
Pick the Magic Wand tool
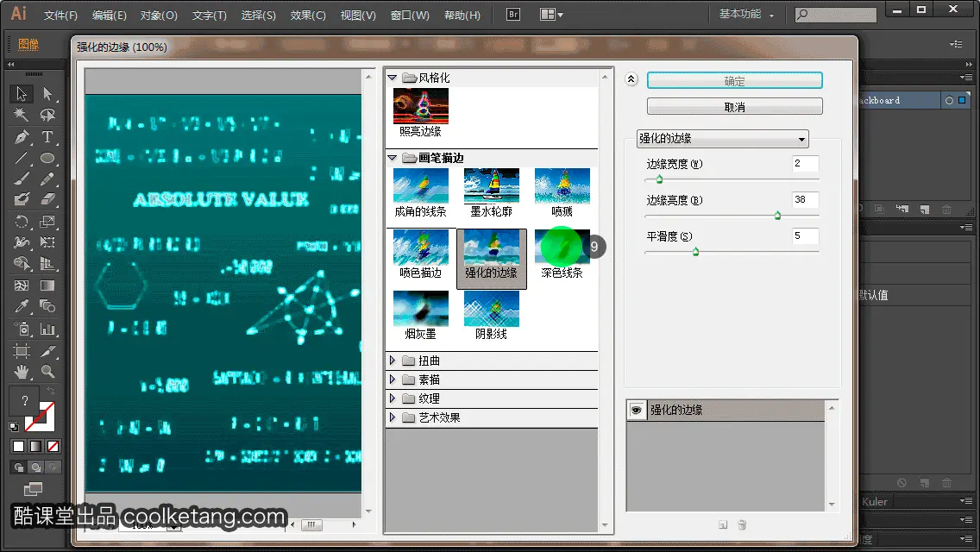(22, 115)
